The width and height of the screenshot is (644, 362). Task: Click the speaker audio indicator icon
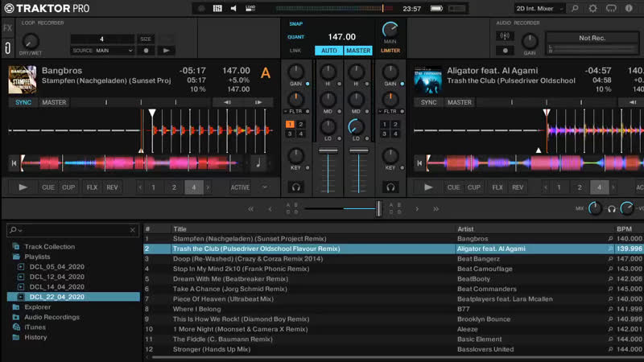(x=233, y=8)
